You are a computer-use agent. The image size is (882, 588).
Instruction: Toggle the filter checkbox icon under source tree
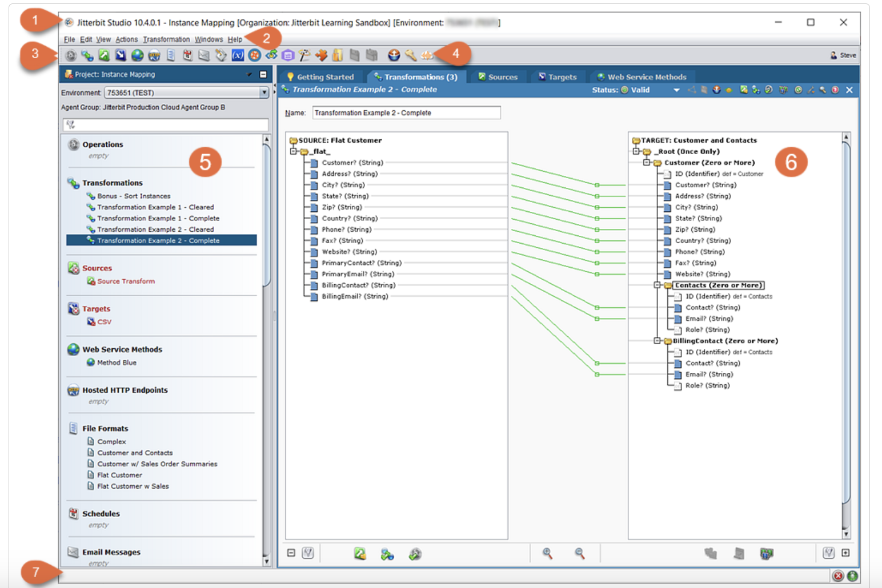[x=308, y=553]
